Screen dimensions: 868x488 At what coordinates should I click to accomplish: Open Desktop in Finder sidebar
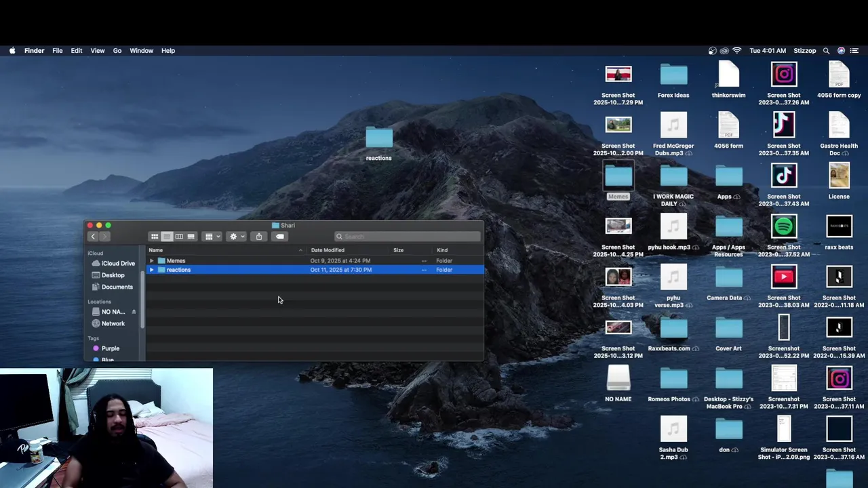click(108, 275)
